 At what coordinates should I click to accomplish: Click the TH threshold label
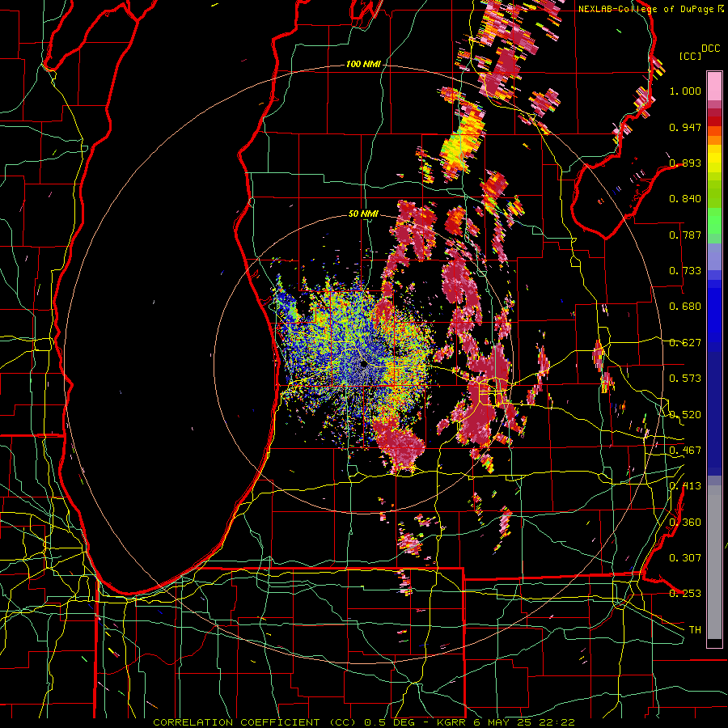[x=695, y=630]
